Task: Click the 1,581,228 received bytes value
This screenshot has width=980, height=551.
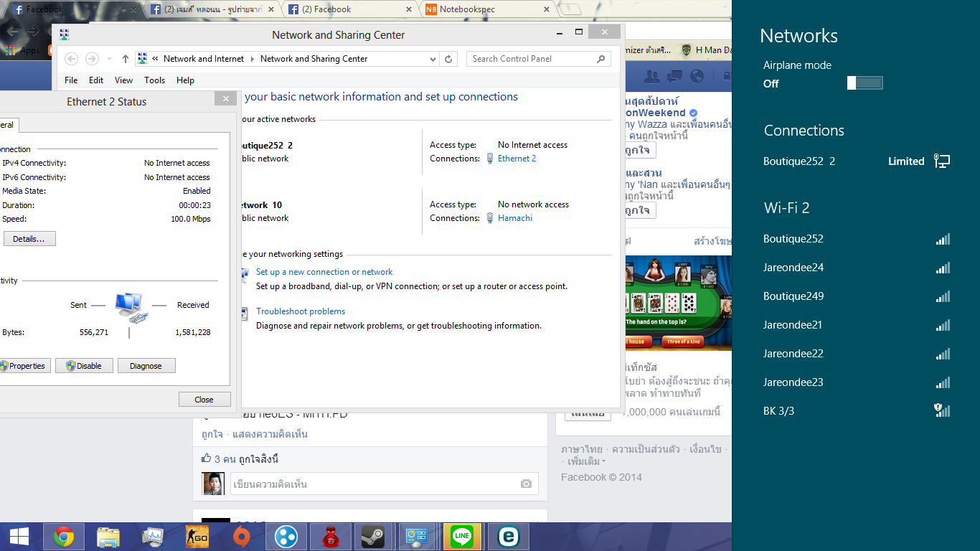Action: coord(193,332)
